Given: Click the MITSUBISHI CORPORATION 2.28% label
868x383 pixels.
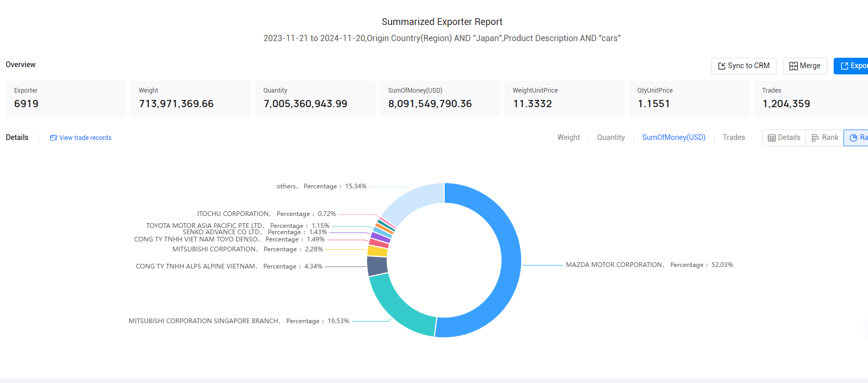Looking at the screenshot, I should tap(248, 249).
